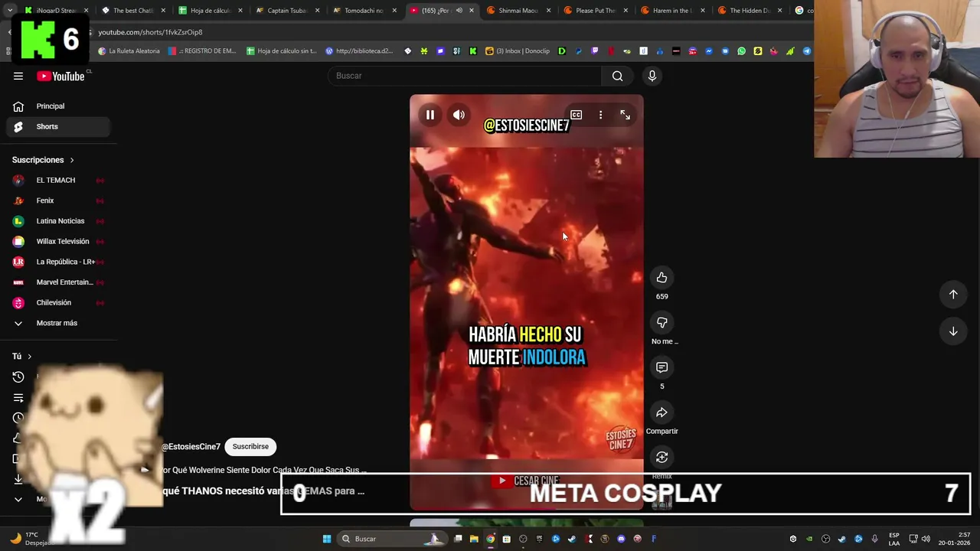980x551 pixels.
Task: Open the @EstosiesCine7 channel name
Action: 191,446
